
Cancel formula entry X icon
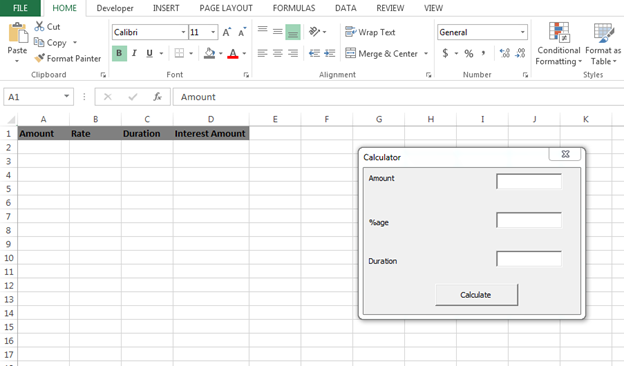coord(107,97)
